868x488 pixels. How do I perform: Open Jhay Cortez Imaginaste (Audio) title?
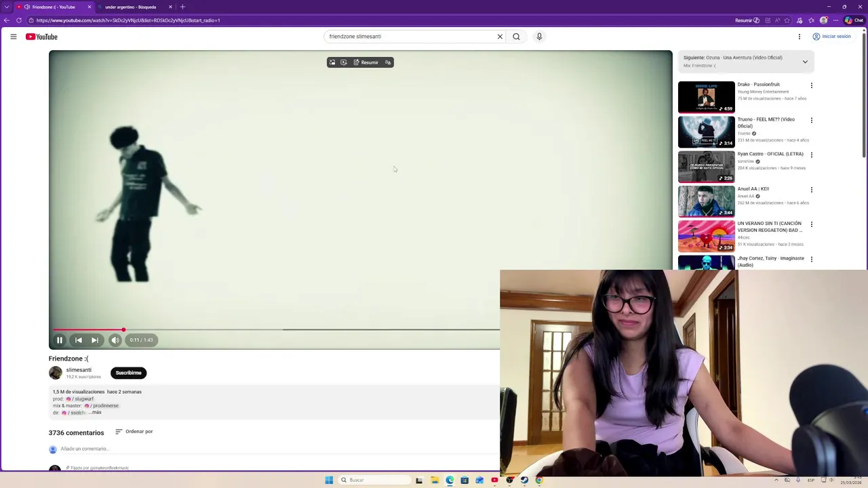click(x=771, y=262)
